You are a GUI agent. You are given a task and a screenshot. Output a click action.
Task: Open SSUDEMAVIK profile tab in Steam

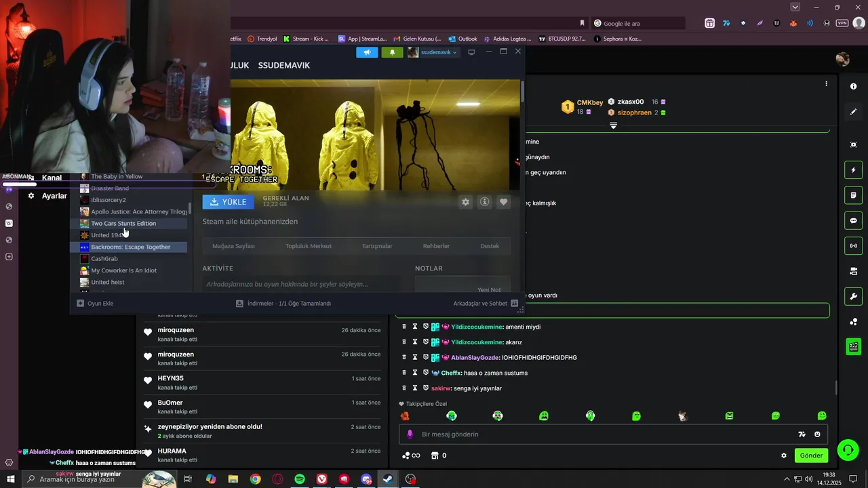pyautogui.click(x=283, y=66)
